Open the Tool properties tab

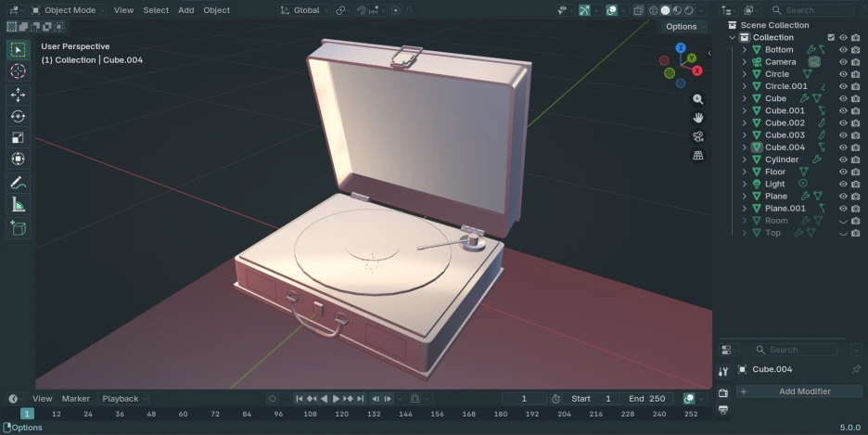(723, 372)
